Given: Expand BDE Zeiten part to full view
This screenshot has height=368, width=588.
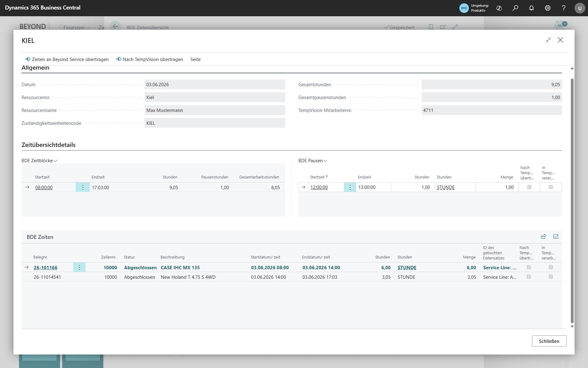Looking at the screenshot, I should [556, 236].
